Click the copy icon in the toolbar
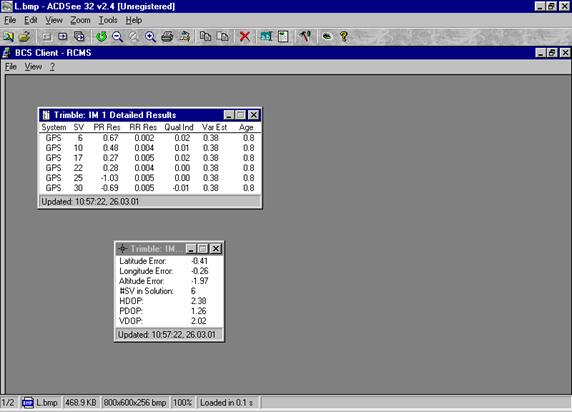 tap(206, 36)
